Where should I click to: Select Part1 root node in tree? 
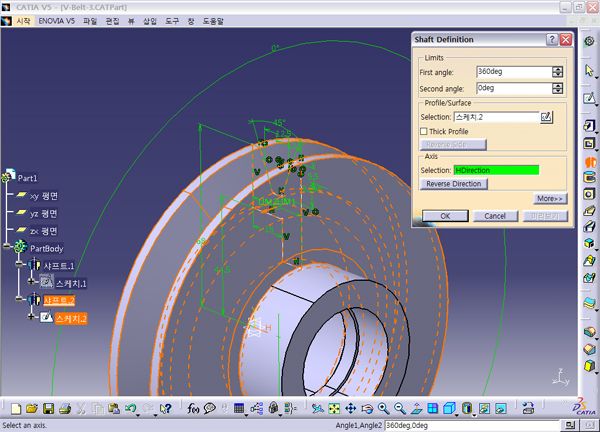27,178
